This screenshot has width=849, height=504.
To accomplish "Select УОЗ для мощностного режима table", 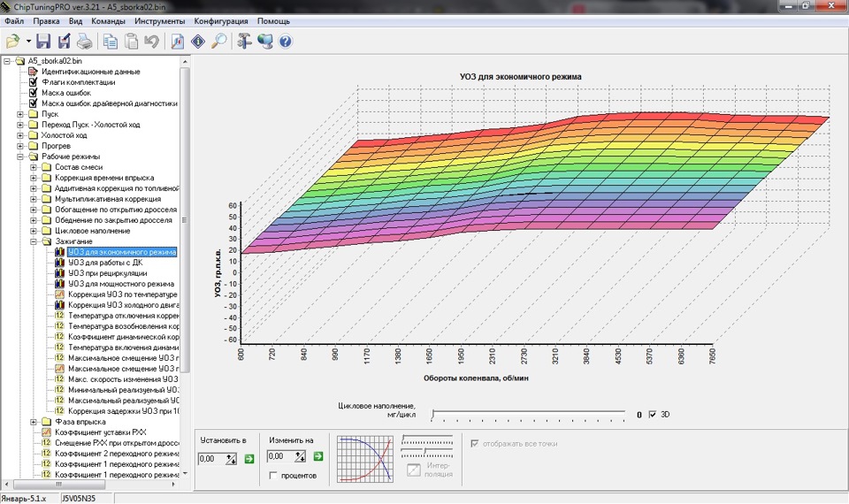I will click(x=121, y=284).
